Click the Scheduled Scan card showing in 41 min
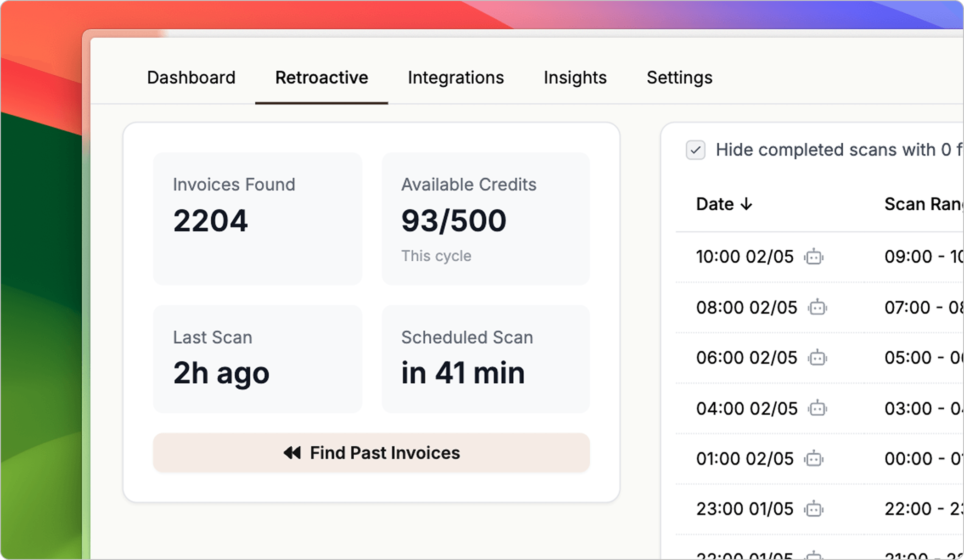964x560 pixels. [485, 358]
